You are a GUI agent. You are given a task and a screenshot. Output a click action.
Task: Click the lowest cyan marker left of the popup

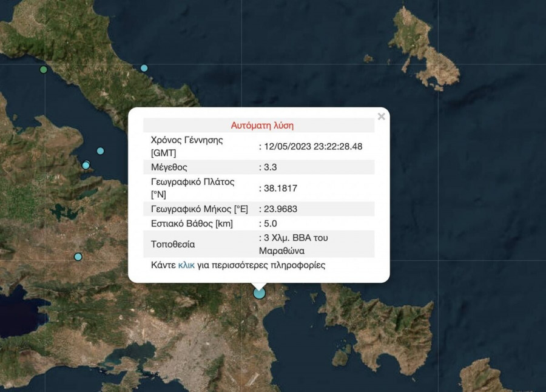tap(78, 257)
